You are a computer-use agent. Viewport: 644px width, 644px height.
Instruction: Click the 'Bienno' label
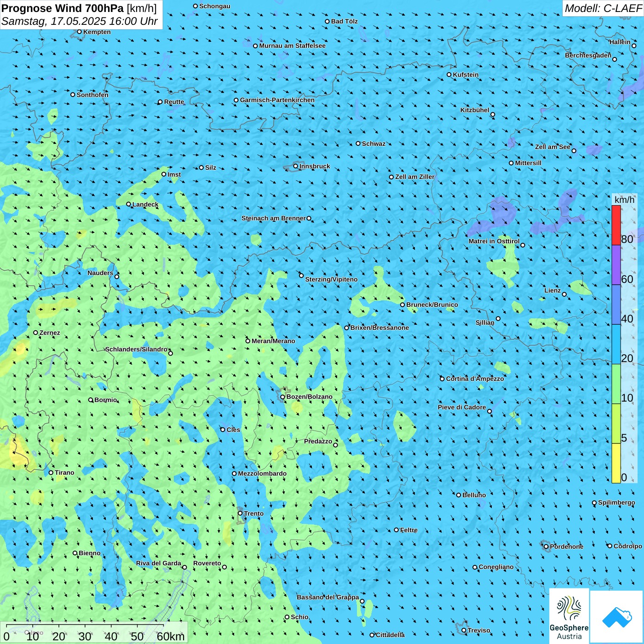click(x=90, y=553)
